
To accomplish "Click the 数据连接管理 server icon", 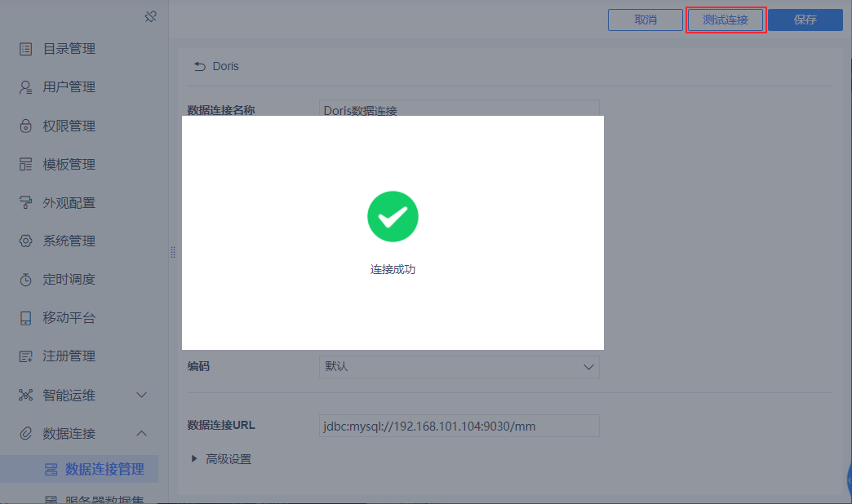I will [51, 469].
